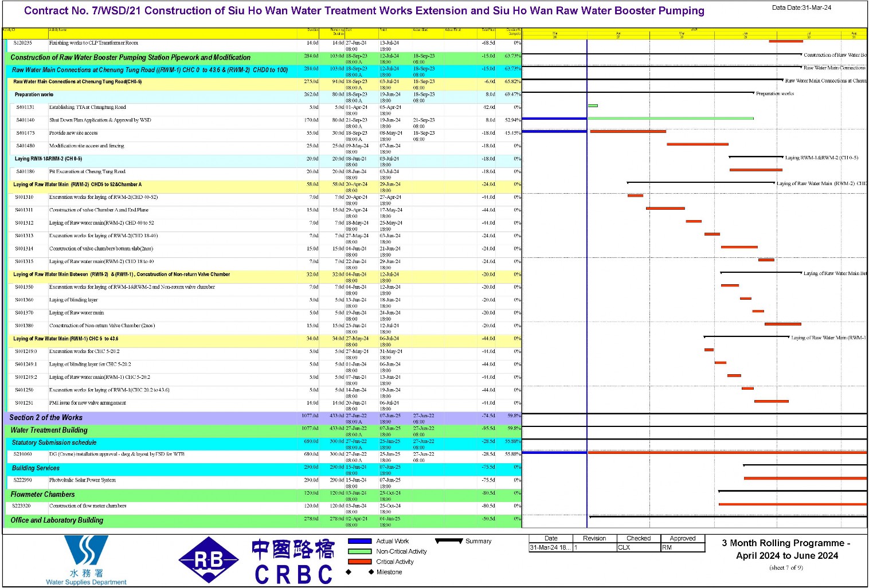This screenshot has height=588, width=869.
Task: Click the Activity Name column header
Action: point(58,30)
